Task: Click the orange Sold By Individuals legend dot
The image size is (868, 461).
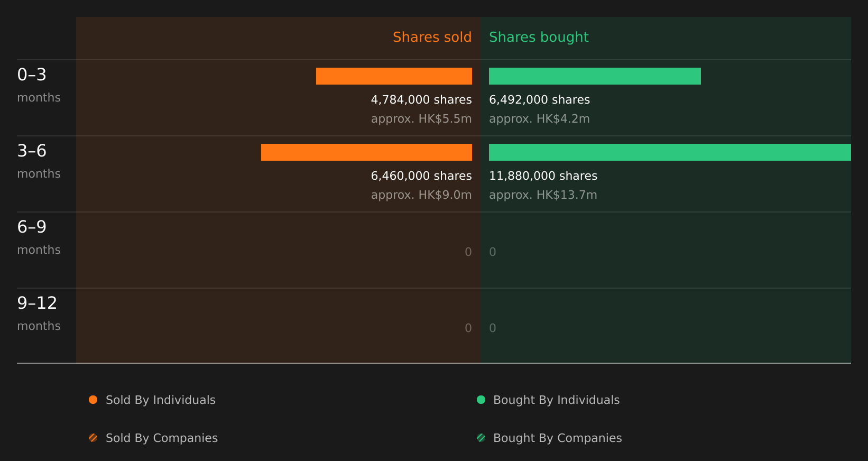Action: pos(93,400)
